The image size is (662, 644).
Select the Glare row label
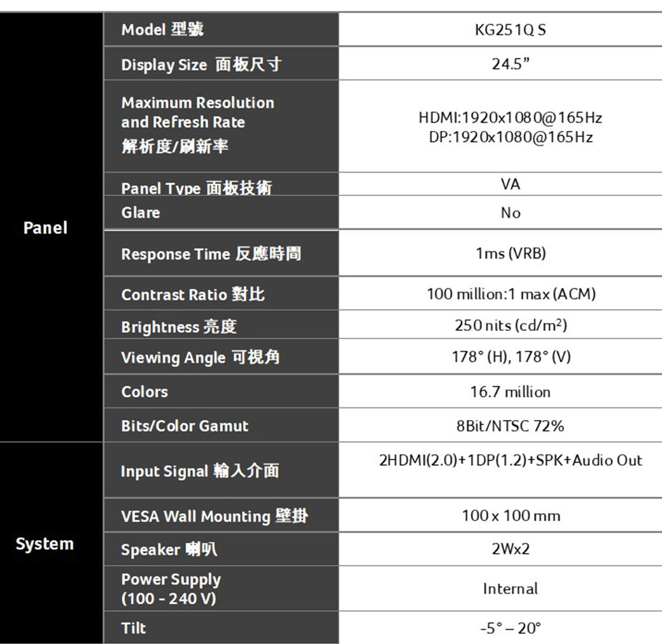[x=141, y=213]
